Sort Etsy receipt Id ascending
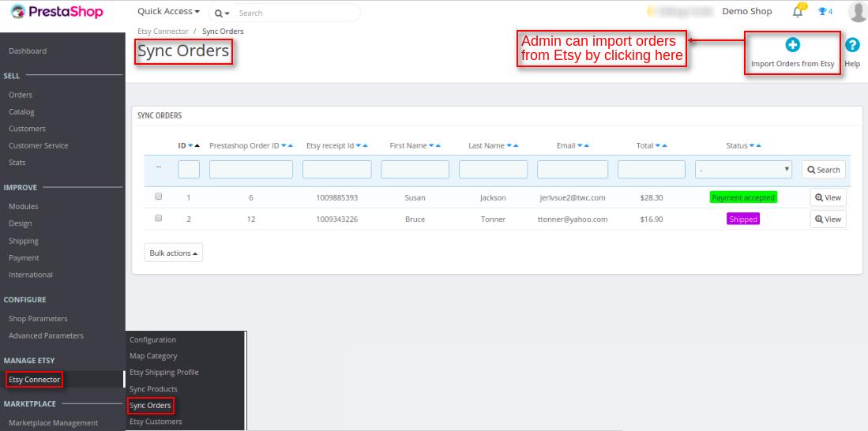Image resolution: width=868 pixels, height=431 pixels. 366,146
